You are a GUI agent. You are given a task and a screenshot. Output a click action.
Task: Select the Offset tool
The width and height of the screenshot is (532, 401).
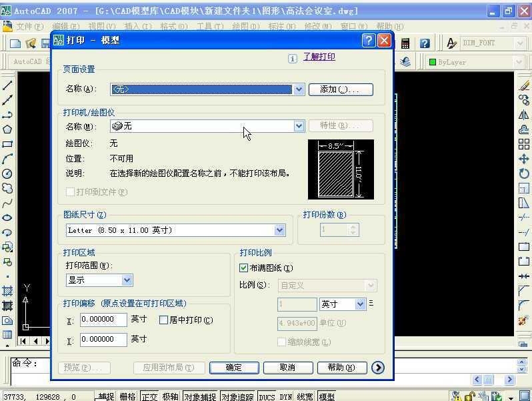[524, 129]
